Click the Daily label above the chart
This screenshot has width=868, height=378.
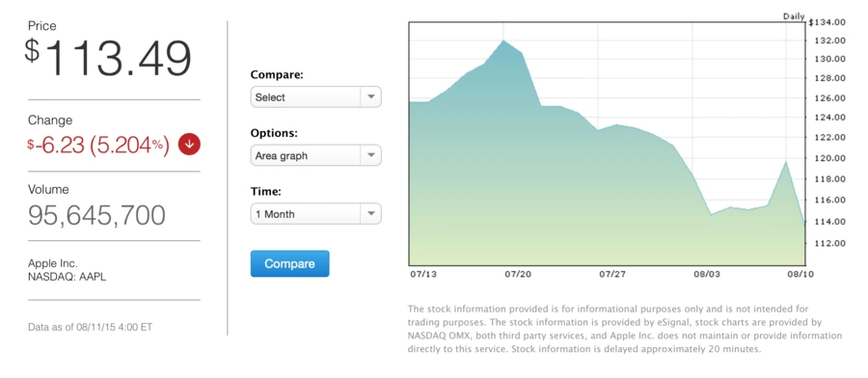click(x=794, y=16)
